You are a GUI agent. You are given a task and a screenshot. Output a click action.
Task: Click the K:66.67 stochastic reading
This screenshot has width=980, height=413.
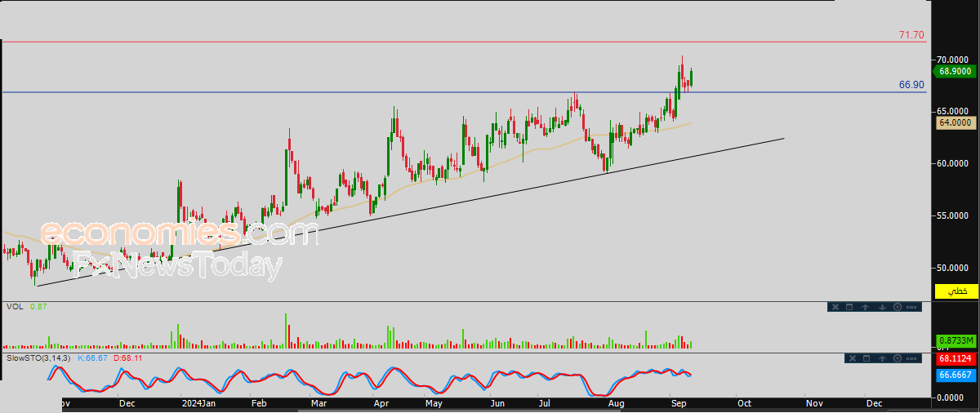coord(94,357)
